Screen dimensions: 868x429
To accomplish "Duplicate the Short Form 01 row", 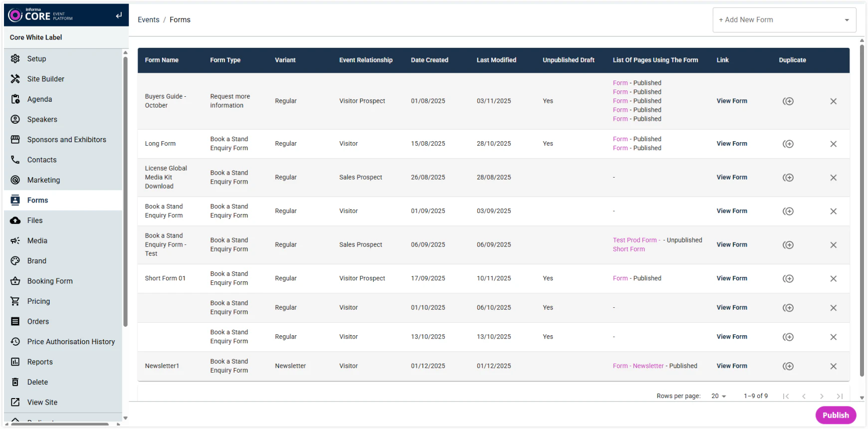I will [x=788, y=278].
